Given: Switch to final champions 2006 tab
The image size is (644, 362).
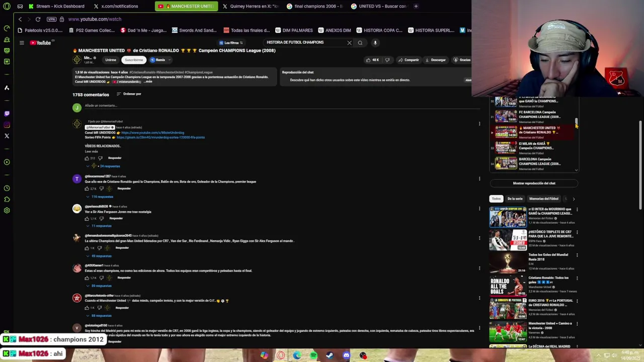Looking at the screenshot, I should click(314, 6).
